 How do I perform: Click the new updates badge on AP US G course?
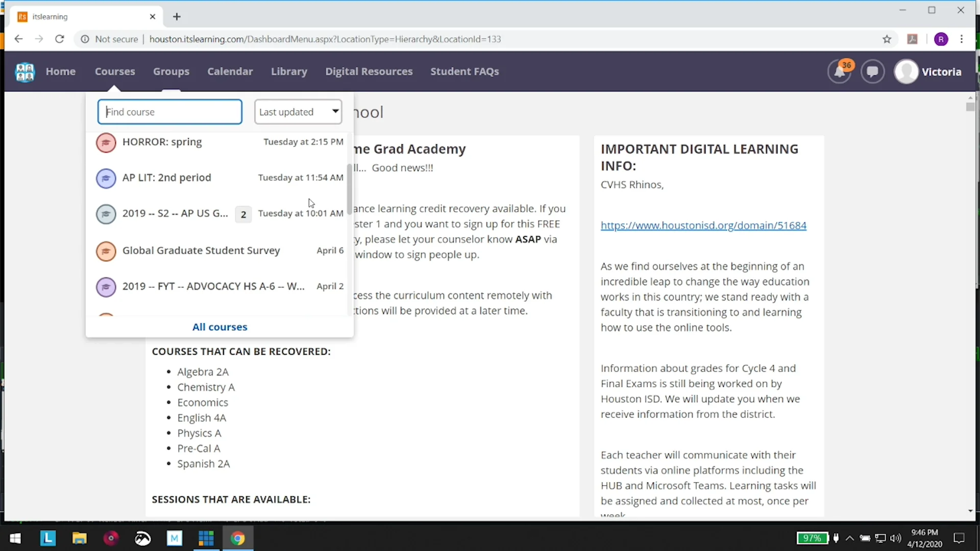[243, 214]
